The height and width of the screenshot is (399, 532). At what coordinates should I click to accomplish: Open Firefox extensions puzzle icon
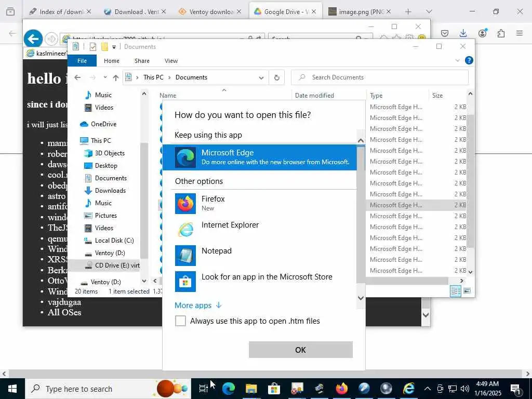pyautogui.click(x=501, y=33)
